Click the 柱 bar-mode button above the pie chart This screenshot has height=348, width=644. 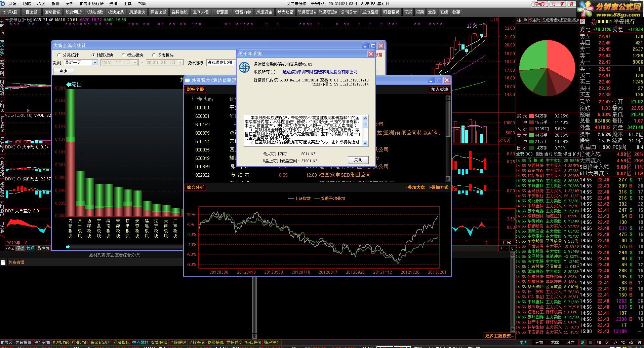[519, 20]
